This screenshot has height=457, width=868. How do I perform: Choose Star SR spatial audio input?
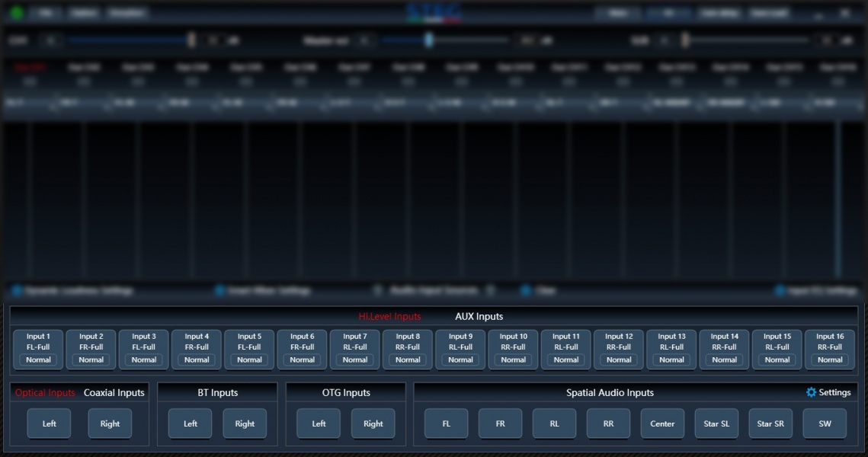pos(770,423)
